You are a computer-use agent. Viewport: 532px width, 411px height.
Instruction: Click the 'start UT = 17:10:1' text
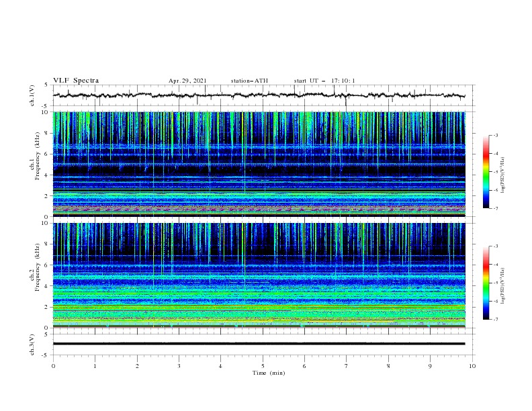(x=324, y=81)
